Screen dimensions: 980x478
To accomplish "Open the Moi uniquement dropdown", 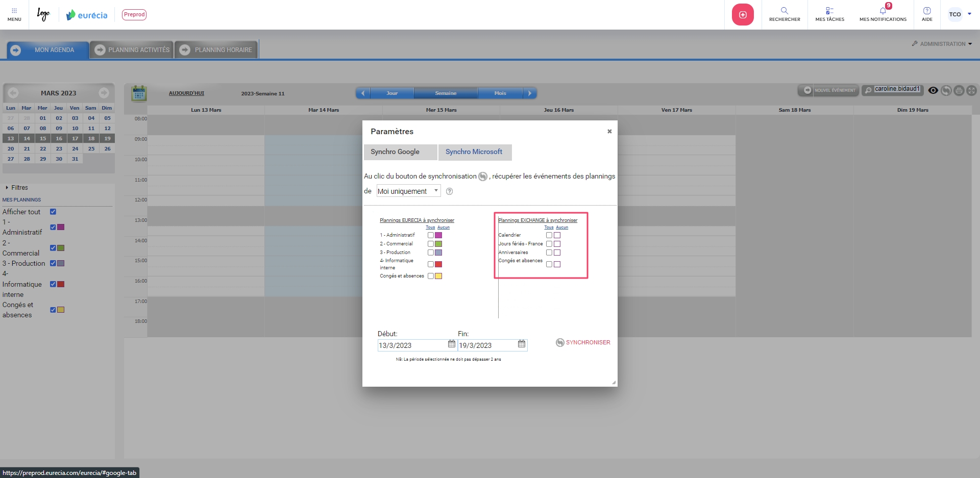I will pyautogui.click(x=408, y=191).
